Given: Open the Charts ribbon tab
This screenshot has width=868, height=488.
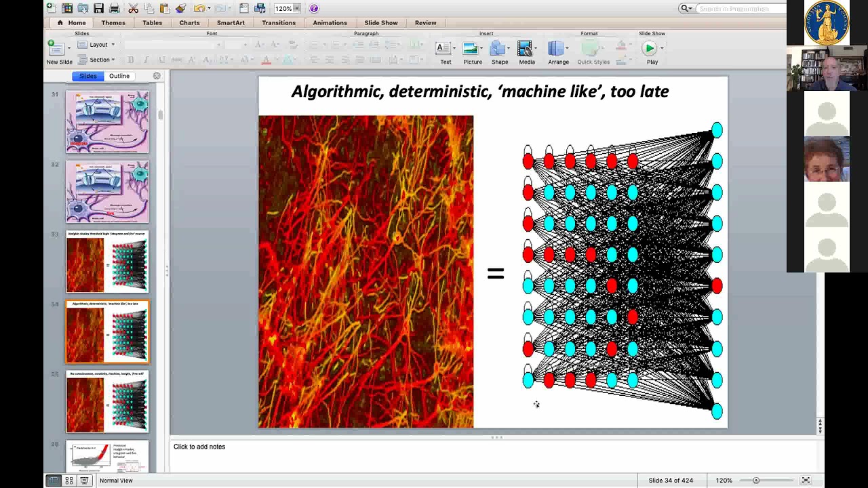Looking at the screenshot, I should click(189, 23).
